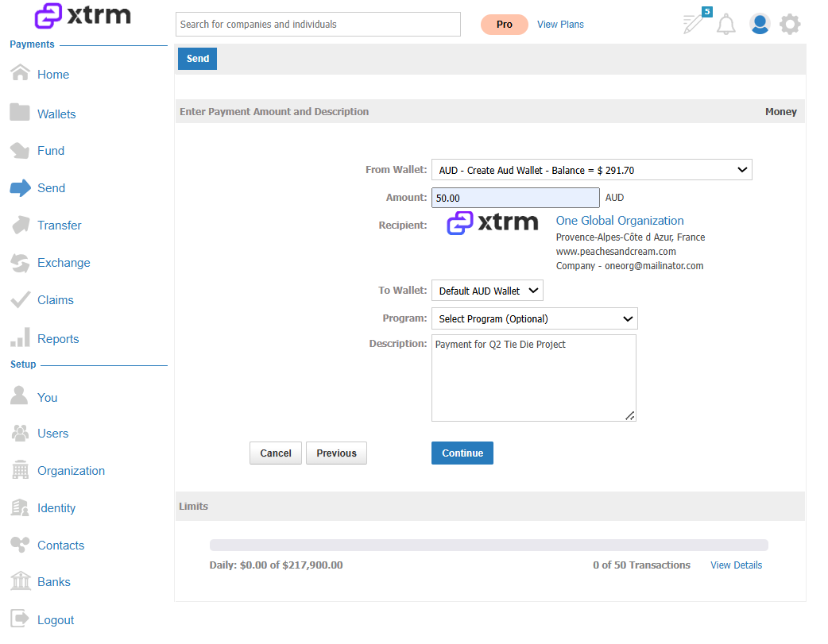
Task: Click the Organization building icon
Action: (x=20, y=470)
